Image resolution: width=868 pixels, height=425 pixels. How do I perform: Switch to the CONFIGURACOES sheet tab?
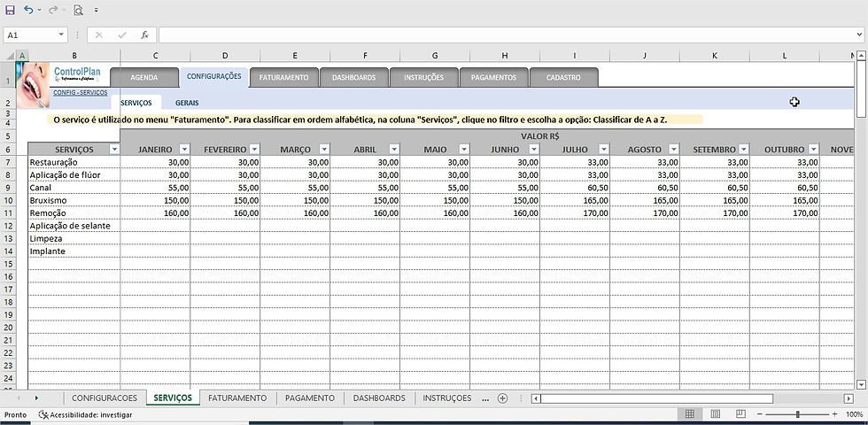coord(105,398)
